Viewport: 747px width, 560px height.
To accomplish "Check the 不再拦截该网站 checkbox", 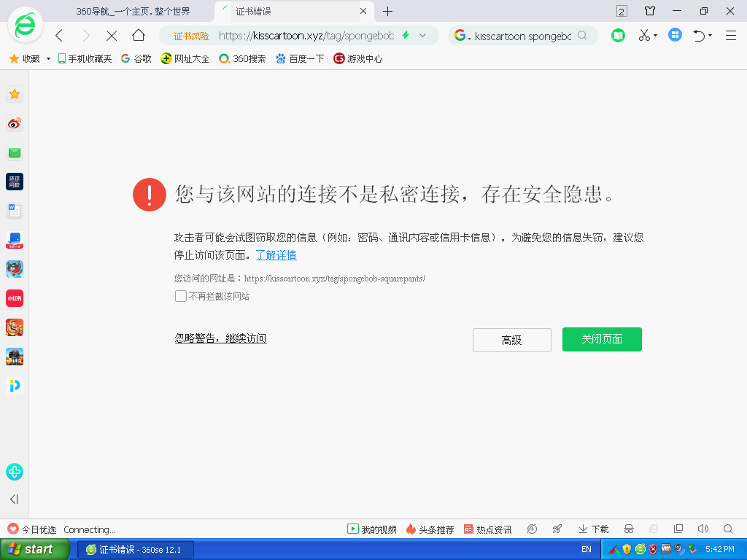I will pos(180,296).
